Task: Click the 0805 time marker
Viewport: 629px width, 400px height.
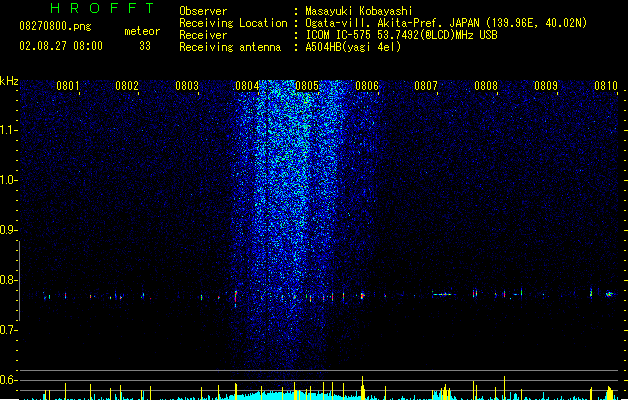Action: point(306,86)
